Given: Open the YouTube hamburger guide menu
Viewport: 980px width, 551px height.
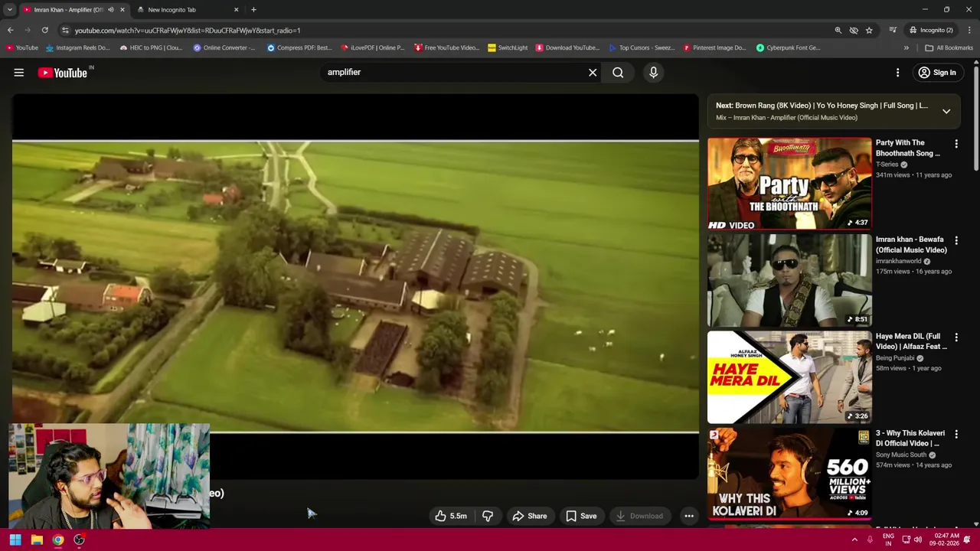Looking at the screenshot, I should tap(19, 73).
